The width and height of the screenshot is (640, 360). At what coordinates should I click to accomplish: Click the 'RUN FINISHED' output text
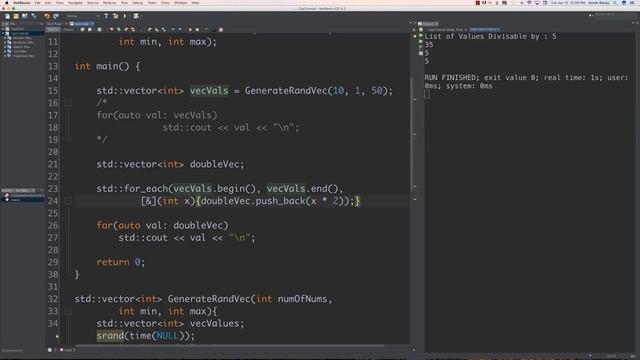450,78
